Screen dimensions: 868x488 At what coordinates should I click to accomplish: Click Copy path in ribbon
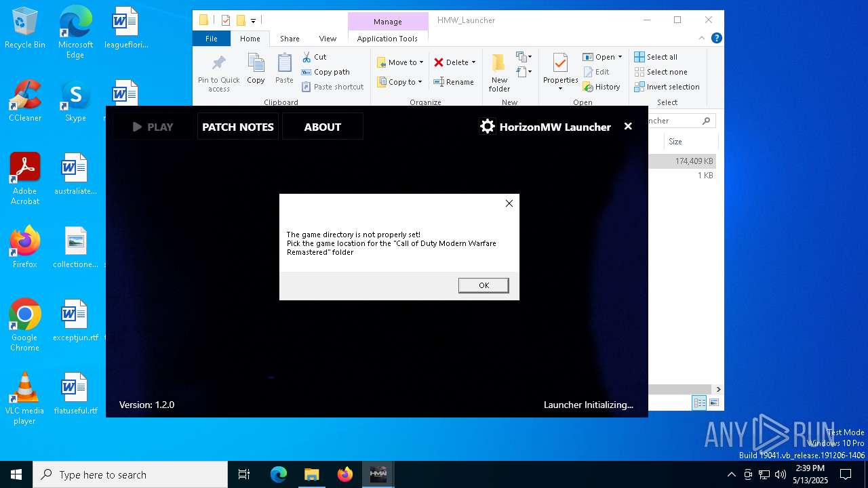(x=325, y=72)
